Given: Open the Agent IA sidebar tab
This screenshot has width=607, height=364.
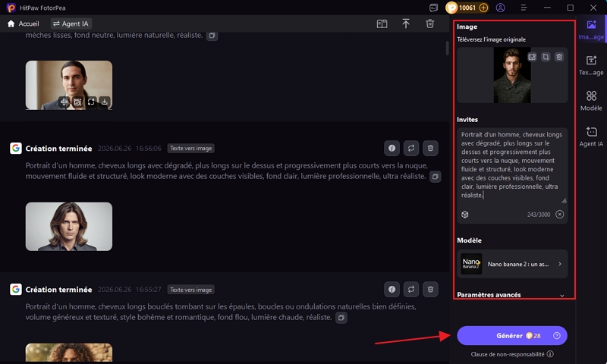Looking at the screenshot, I should tap(591, 136).
